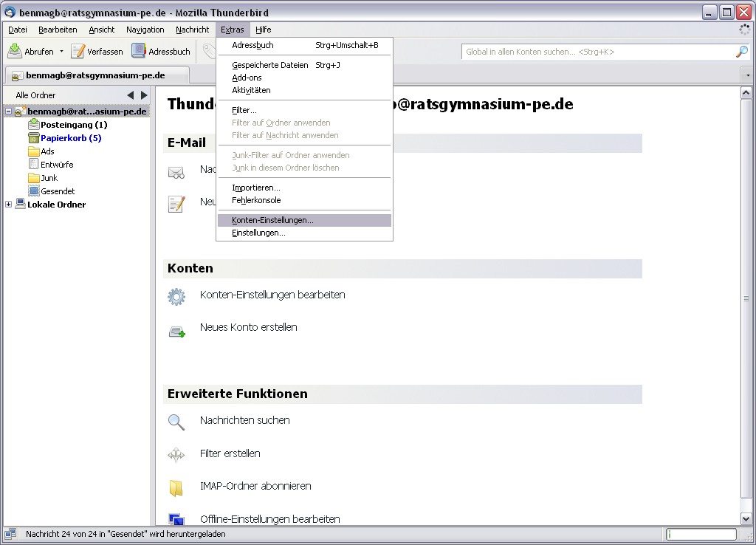Select the Papierkorb folder
The height and width of the screenshot is (545, 756).
click(x=70, y=138)
